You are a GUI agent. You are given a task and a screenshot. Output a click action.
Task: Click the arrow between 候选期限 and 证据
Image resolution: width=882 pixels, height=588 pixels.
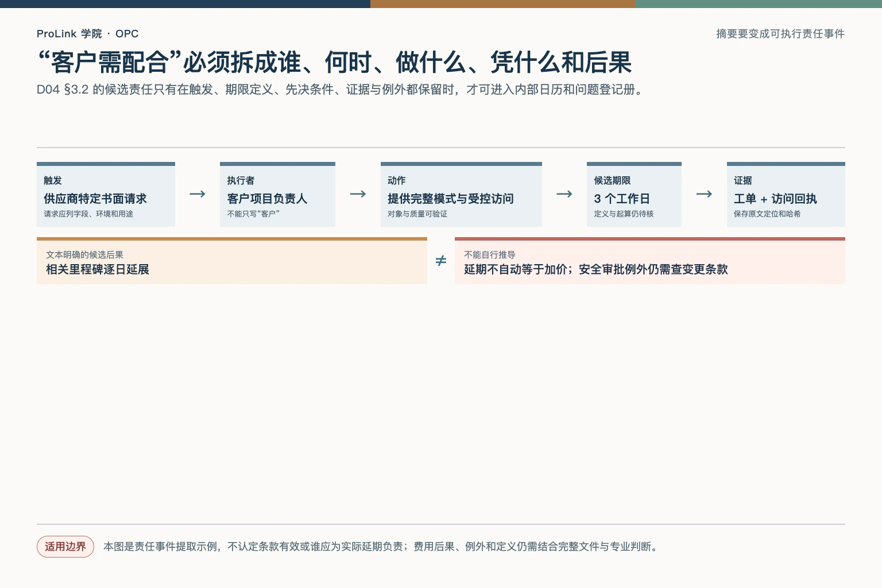(704, 194)
